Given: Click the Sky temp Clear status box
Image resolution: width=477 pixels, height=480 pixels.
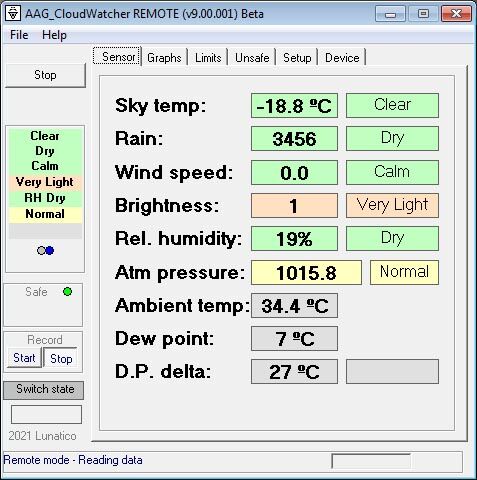Looking at the screenshot, I should tap(392, 105).
